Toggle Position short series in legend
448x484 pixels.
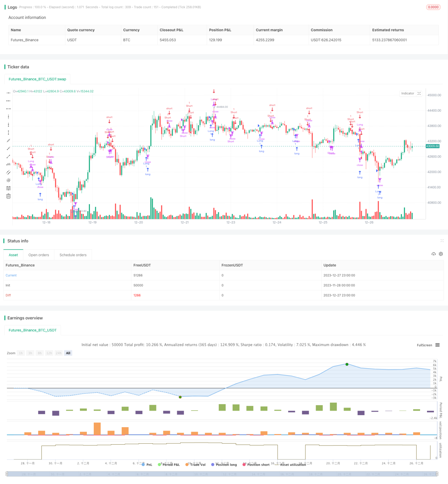pyautogui.click(x=256, y=465)
